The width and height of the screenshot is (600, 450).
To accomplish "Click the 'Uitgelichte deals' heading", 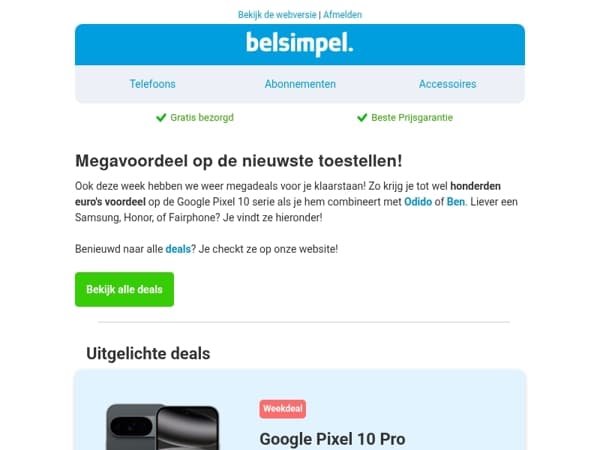I will tap(148, 353).
